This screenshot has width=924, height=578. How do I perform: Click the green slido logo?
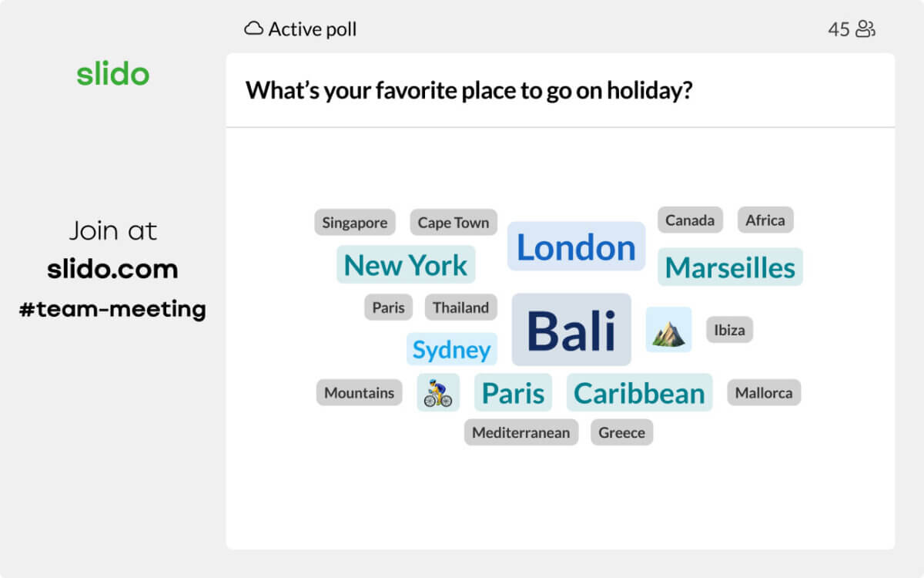[x=112, y=74]
